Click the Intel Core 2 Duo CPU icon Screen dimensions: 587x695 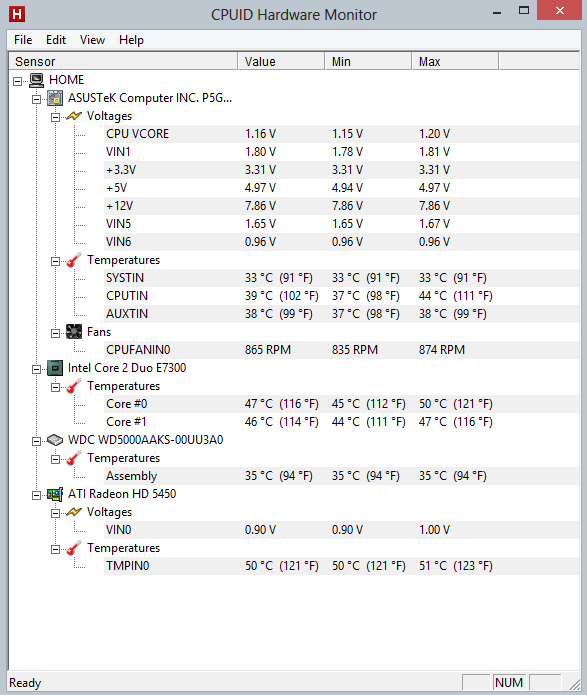click(x=55, y=368)
